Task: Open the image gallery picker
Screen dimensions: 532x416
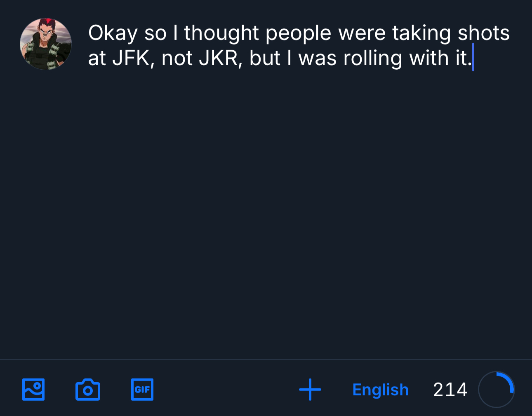Action: click(33, 390)
